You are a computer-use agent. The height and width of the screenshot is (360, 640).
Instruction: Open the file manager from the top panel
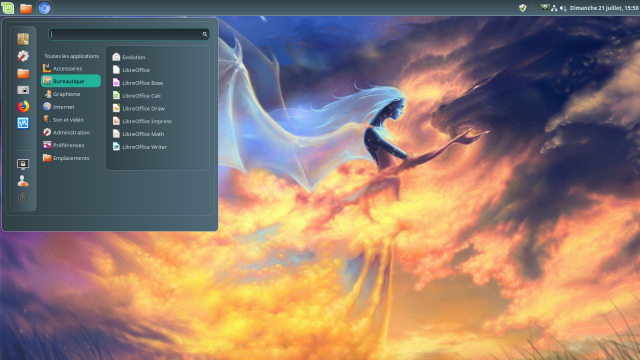[x=26, y=8]
